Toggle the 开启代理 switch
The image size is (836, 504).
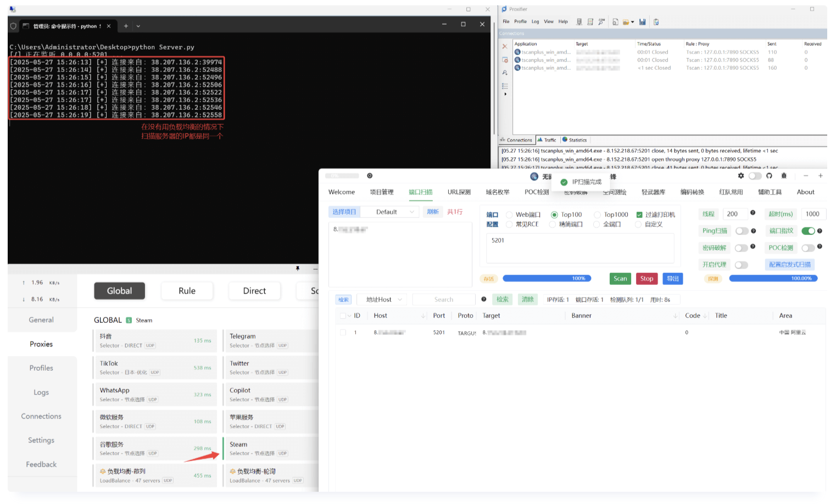742,265
